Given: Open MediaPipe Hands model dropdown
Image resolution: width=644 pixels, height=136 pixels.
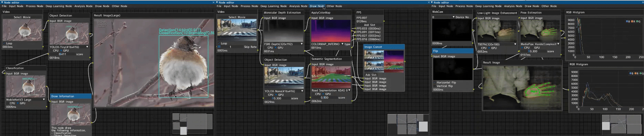Looking at the screenshot, I should (540, 44).
